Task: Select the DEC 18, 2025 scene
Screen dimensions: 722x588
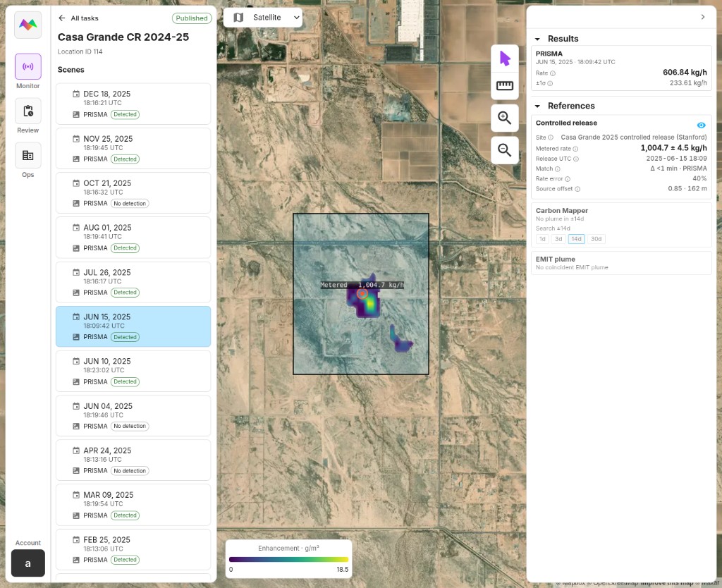Action: (x=133, y=104)
